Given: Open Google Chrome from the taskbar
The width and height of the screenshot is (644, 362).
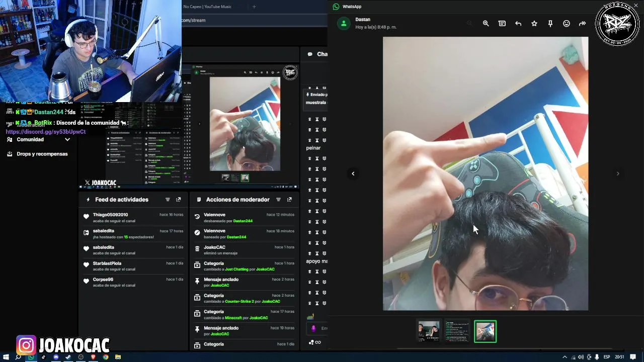Looking at the screenshot, I should click(106, 357).
